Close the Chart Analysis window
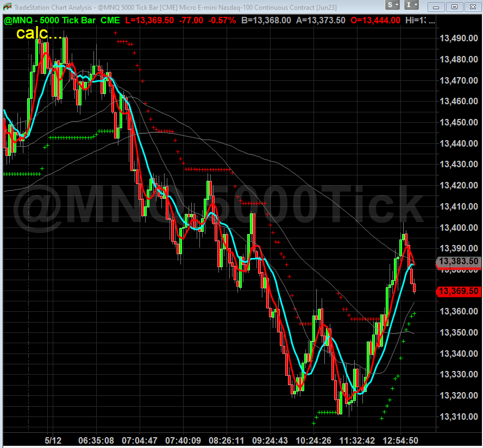The width and height of the screenshot is (483, 448). tap(473, 7)
